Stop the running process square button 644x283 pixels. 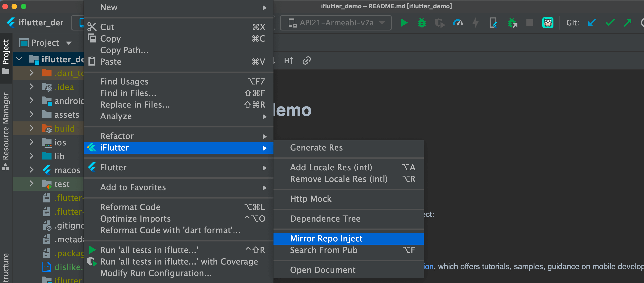tap(529, 23)
